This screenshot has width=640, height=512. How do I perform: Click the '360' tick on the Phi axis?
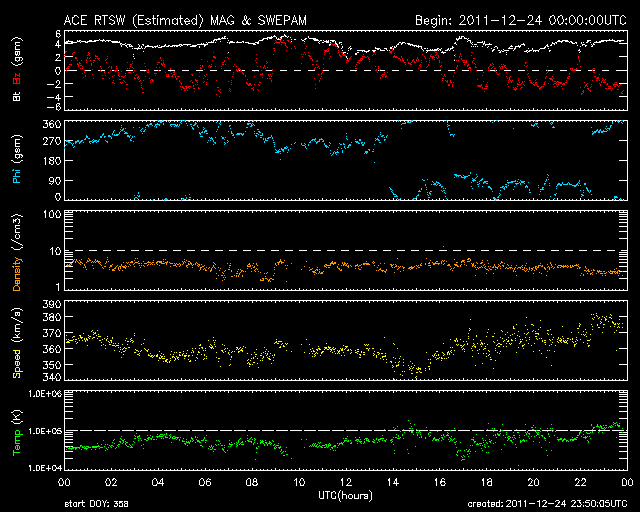(52, 124)
